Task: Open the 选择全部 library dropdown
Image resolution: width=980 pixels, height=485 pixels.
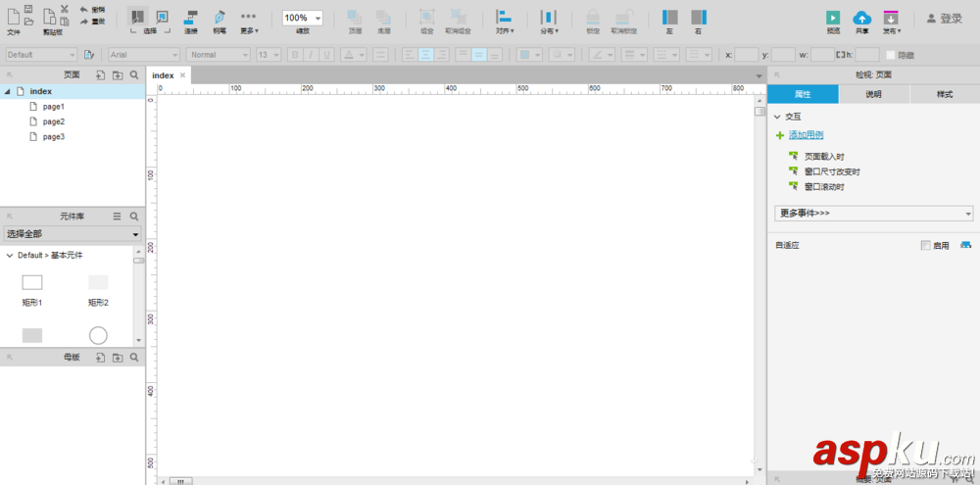Action: tap(73, 234)
